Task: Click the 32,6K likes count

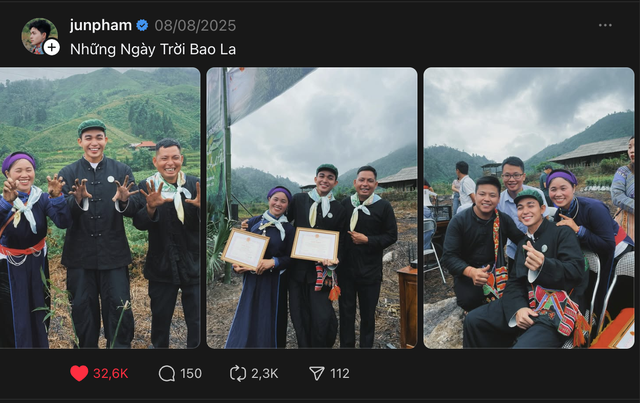Action: pyautogui.click(x=111, y=373)
